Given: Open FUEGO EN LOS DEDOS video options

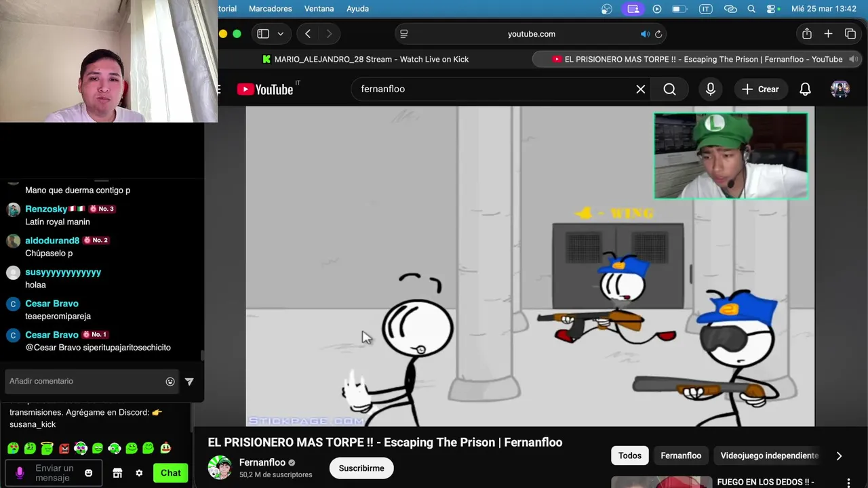Looking at the screenshot, I should [x=848, y=483].
